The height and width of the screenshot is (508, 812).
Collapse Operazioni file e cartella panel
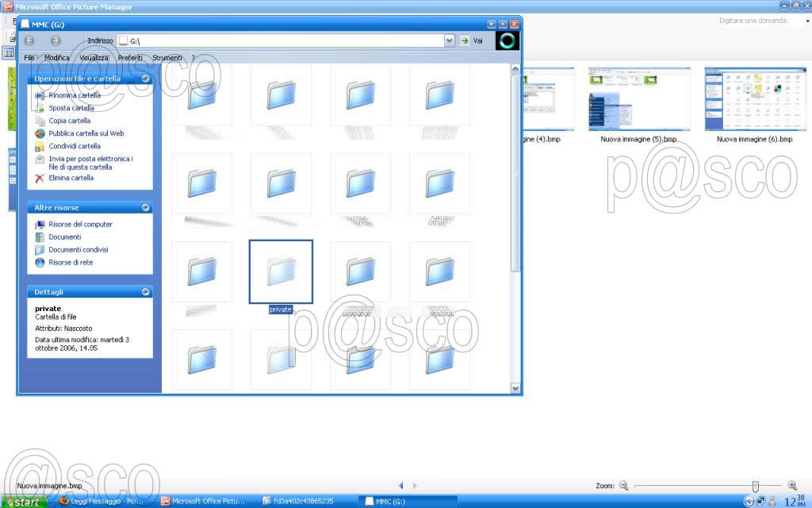(x=146, y=79)
